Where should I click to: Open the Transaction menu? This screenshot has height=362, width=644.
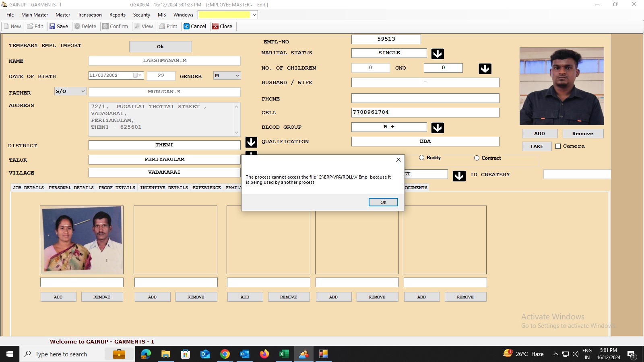point(89,15)
